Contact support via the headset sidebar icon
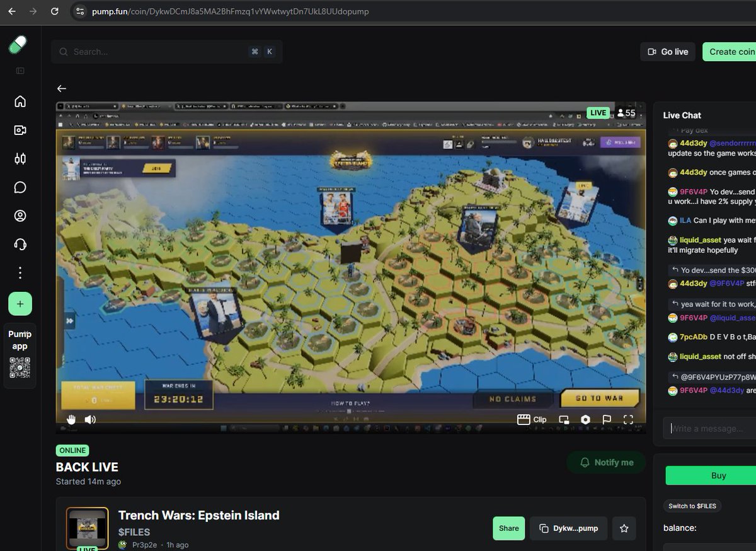756x551 pixels. [x=20, y=244]
